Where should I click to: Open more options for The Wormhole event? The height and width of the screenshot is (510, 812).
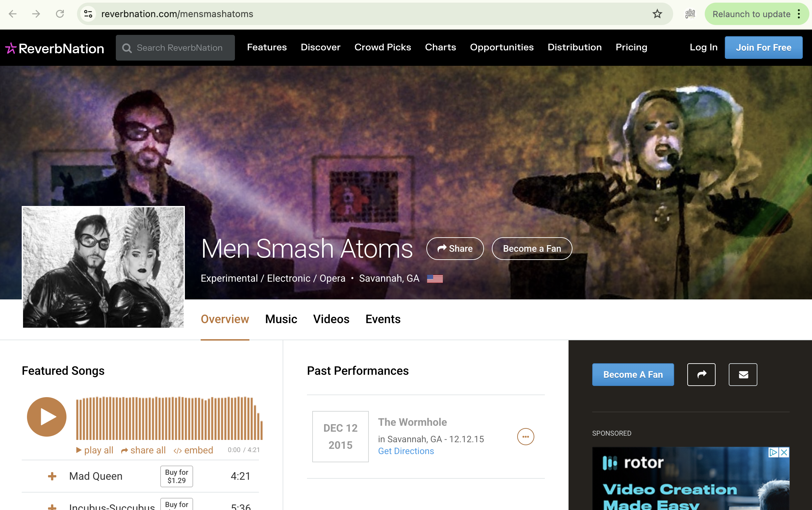click(x=525, y=437)
